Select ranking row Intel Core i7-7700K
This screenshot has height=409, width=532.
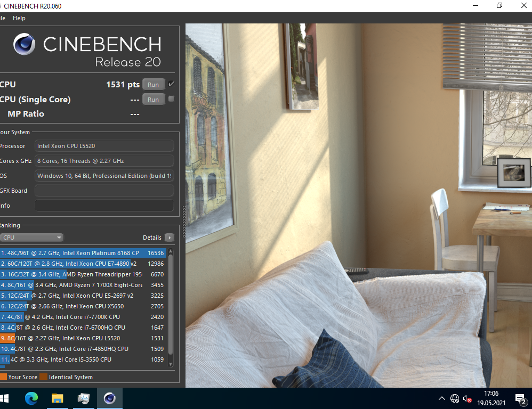tap(83, 317)
